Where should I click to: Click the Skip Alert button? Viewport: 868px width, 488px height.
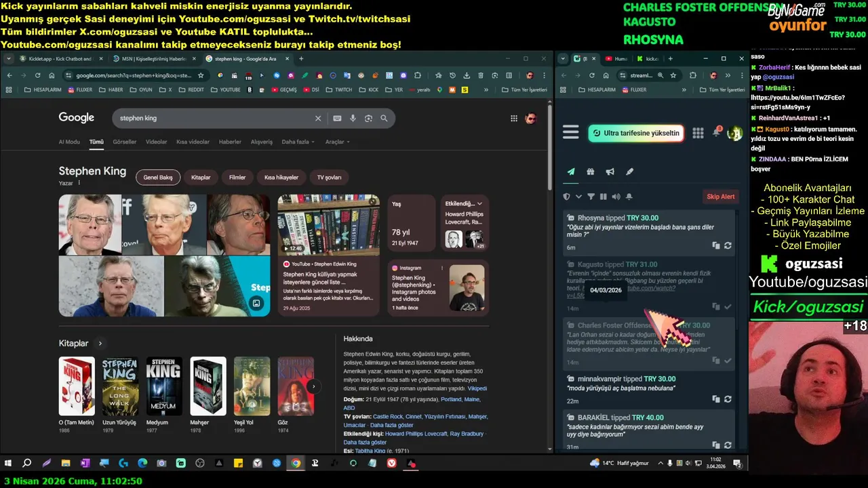[721, 197]
